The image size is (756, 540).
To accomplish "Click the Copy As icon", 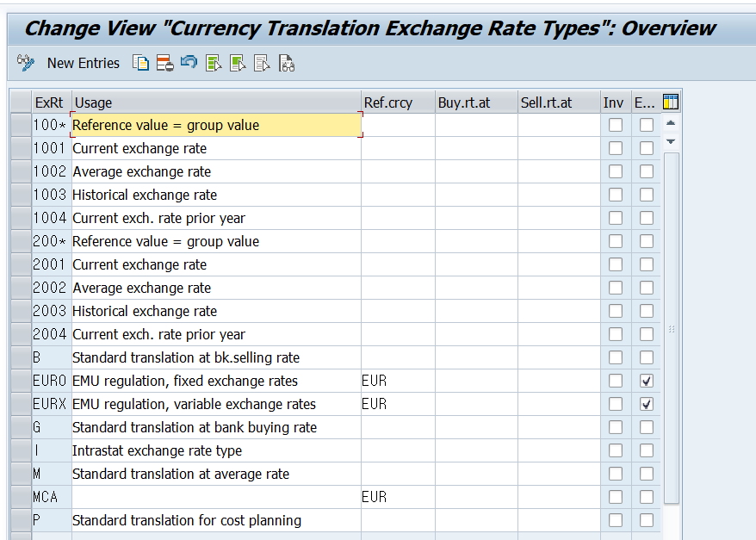I will [x=141, y=63].
